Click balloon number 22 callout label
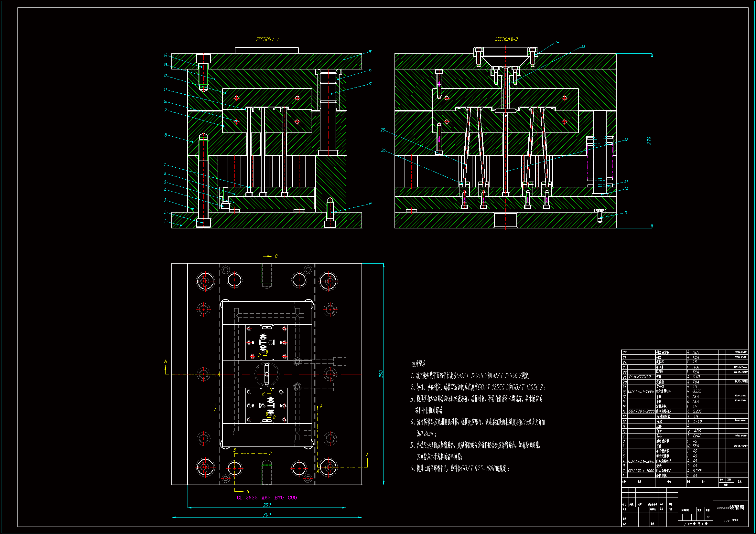Viewport: 756px width, 534px height. [626, 140]
